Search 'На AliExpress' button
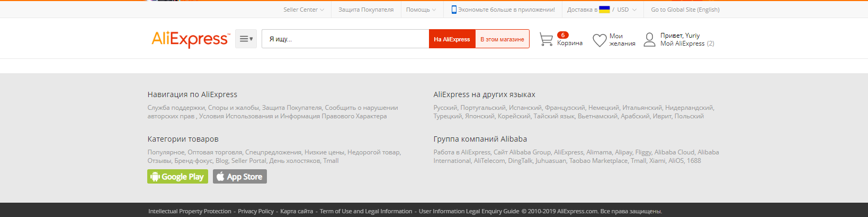The width and height of the screenshot is (868, 217). pos(452,39)
